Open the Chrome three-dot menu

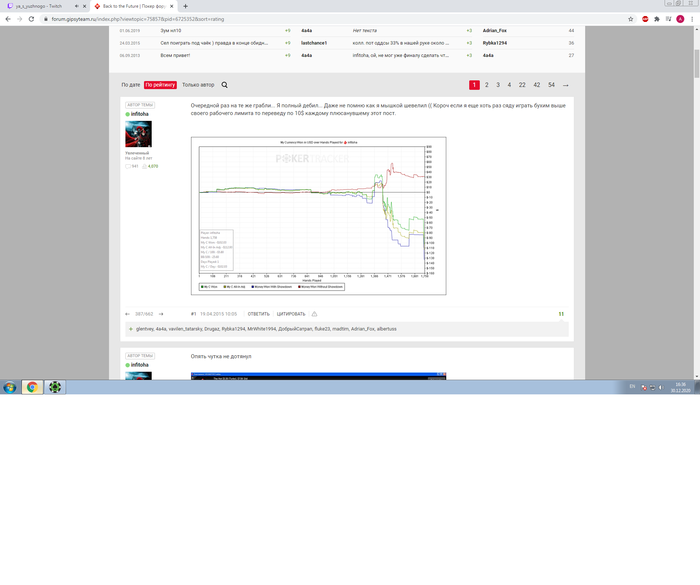(x=692, y=19)
